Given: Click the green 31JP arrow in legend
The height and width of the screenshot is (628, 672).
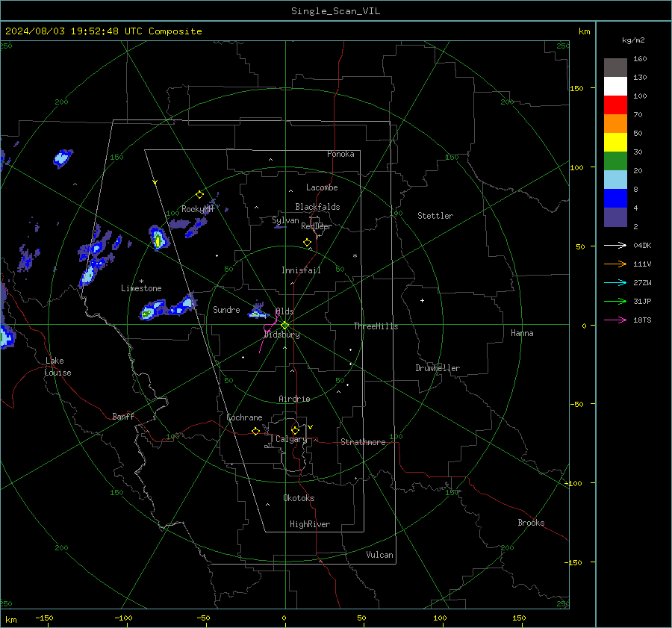Looking at the screenshot, I should [x=615, y=302].
